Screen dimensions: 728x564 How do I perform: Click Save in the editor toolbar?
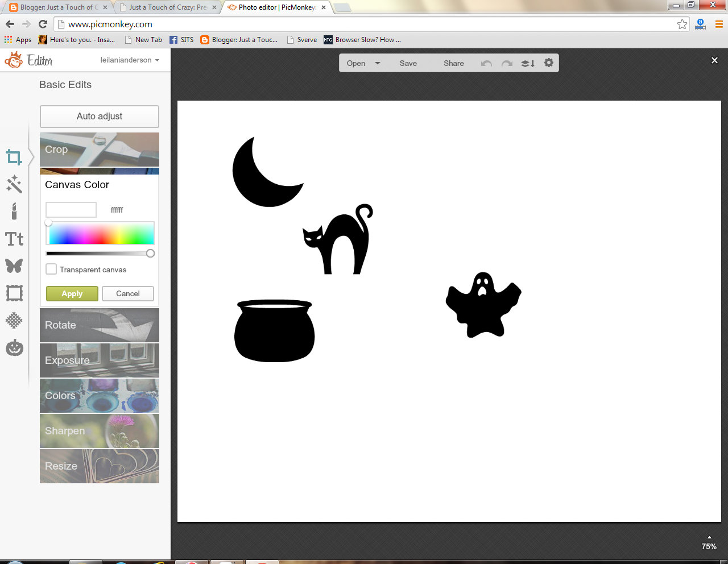point(408,63)
